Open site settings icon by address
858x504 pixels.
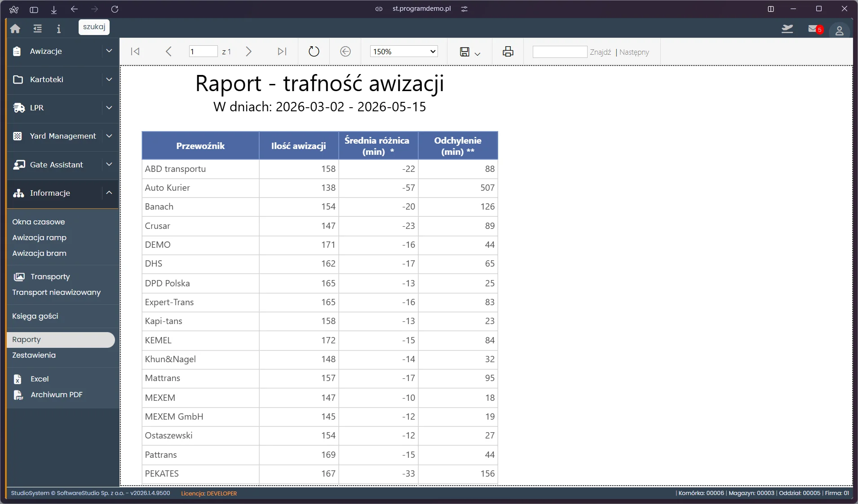tap(464, 9)
